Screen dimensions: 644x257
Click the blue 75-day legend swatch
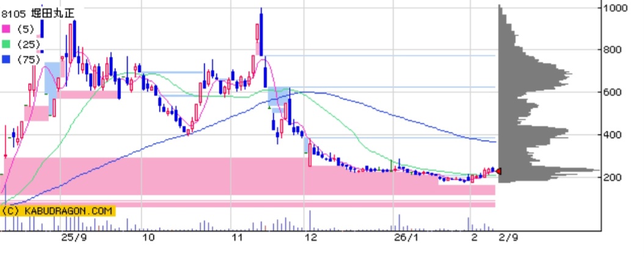click(x=6, y=59)
